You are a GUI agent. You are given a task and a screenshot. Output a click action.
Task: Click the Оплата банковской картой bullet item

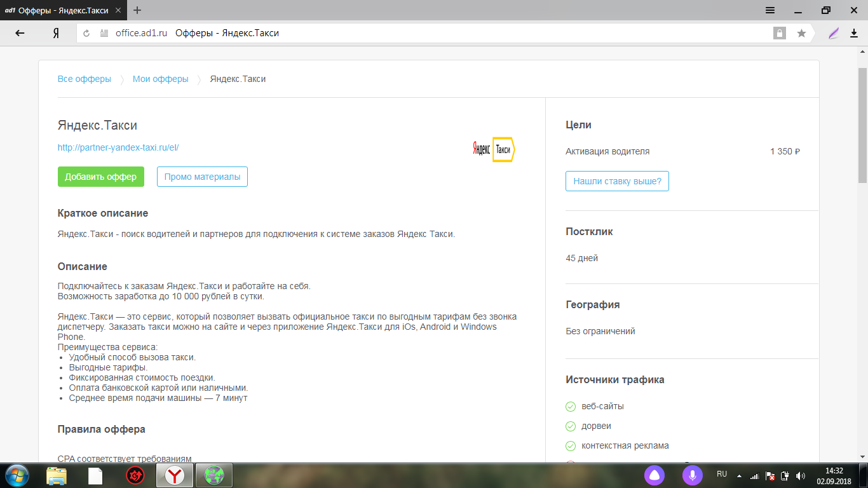[x=158, y=388]
